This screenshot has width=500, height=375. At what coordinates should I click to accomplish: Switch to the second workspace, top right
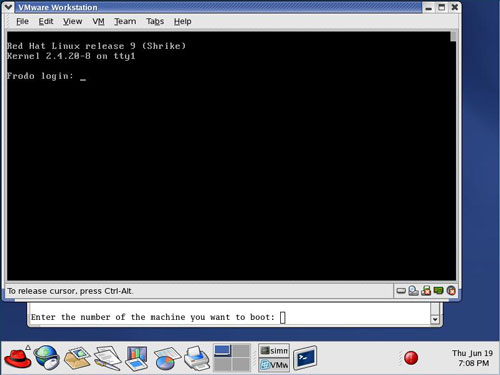241,351
